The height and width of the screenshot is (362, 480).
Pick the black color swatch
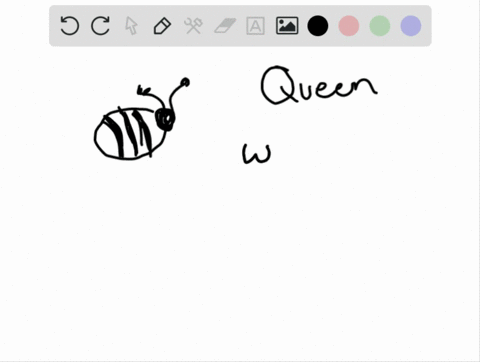tap(318, 26)
